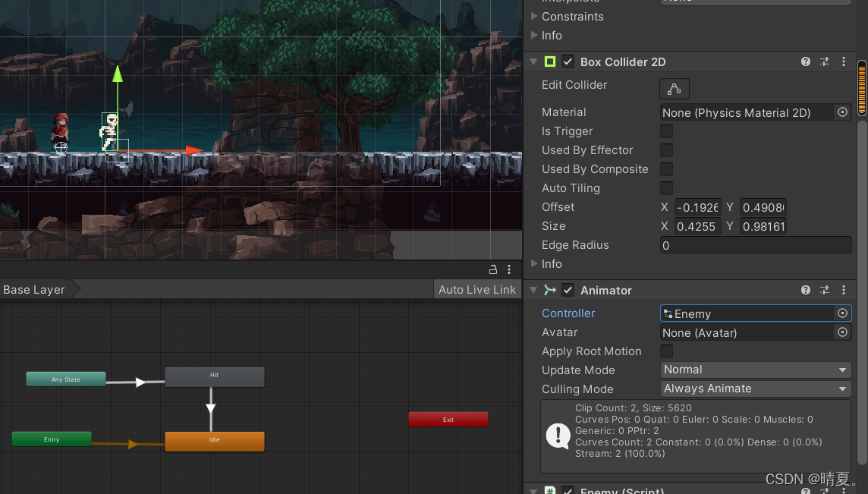Open Box Collider 2D preset settings icon

824,61
